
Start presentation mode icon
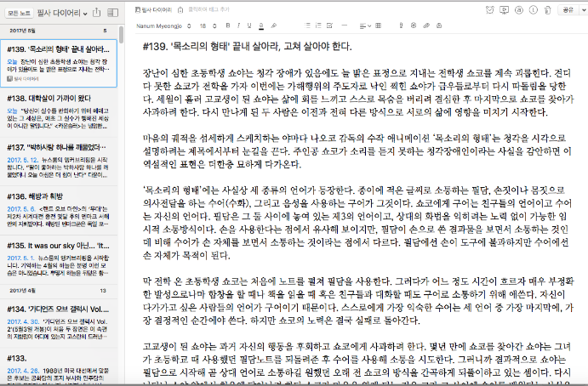[505, 10]
